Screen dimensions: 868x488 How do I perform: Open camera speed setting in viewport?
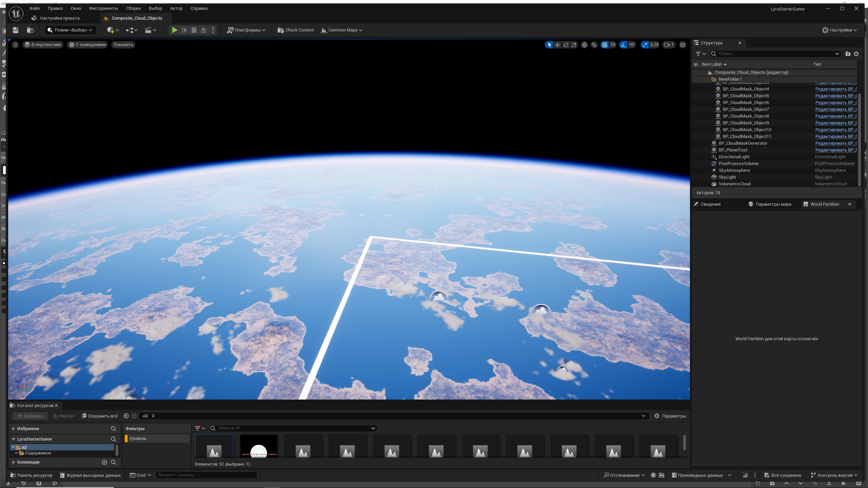click(669, 45)
